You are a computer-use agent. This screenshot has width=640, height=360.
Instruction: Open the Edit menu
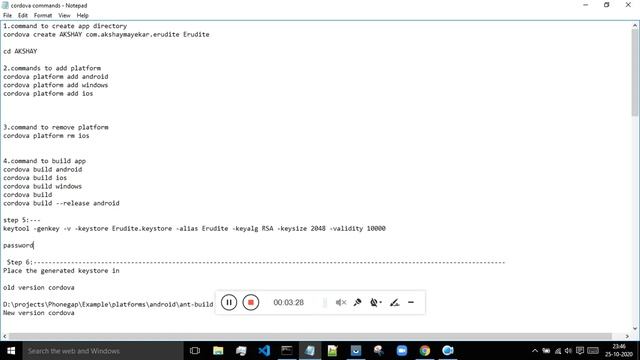tap(23, 16)
